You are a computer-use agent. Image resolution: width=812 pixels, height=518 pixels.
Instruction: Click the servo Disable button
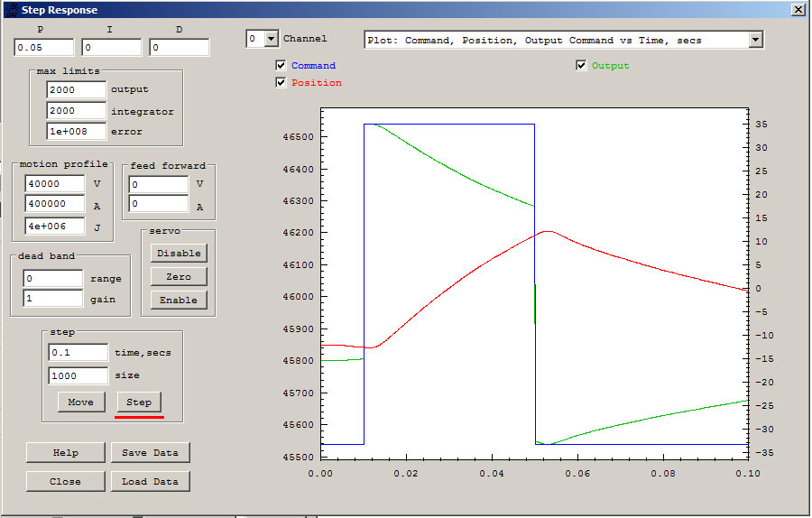(179, 254)
